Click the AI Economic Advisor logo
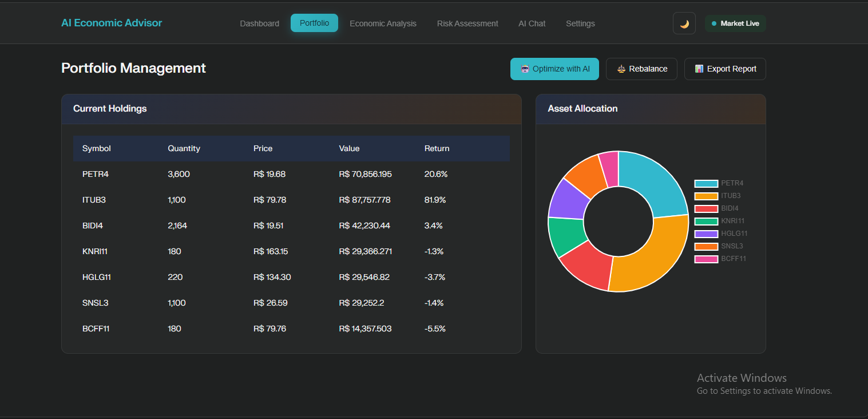The width and height of the screenshot is (868, 419). point(112,23)
